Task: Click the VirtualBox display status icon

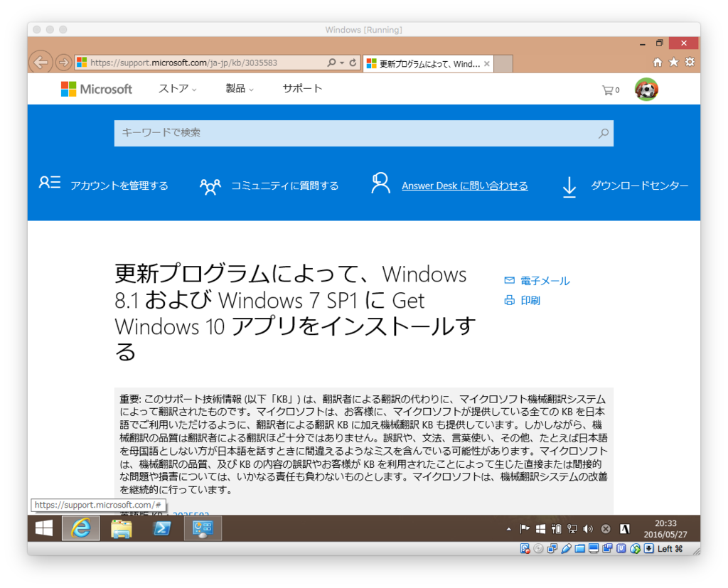Action: point(594,548)
